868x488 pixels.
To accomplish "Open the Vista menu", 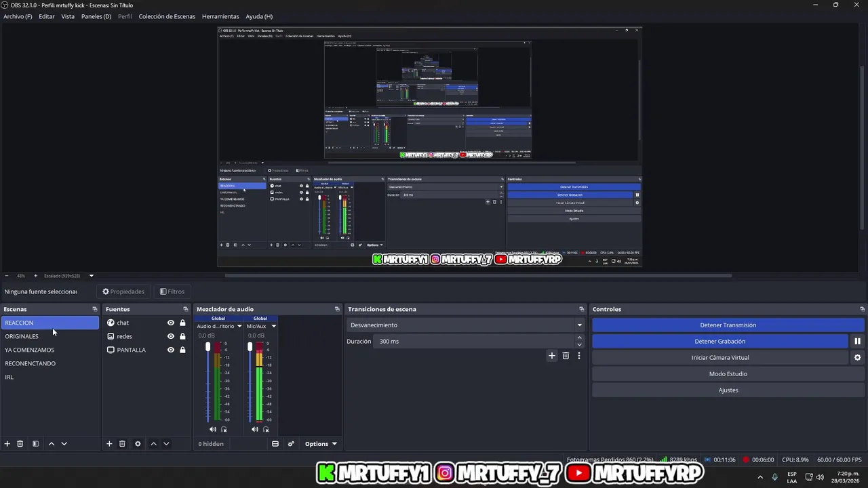I will tap(68, 16).
